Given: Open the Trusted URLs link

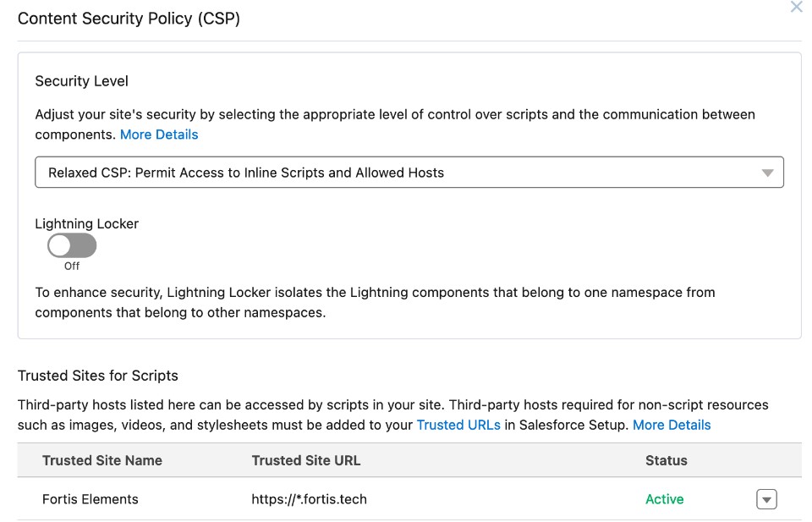Looking at the screenshot, I should 458,425.
